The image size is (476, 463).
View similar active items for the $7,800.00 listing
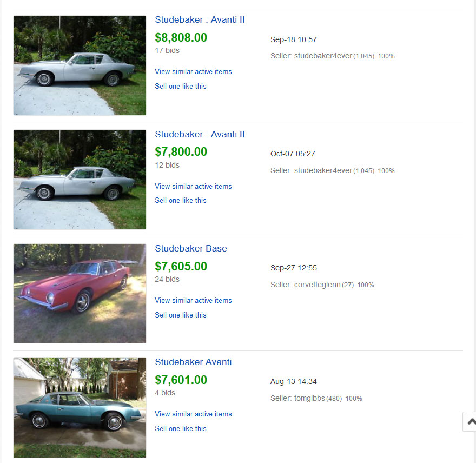(x=193, y=187)
